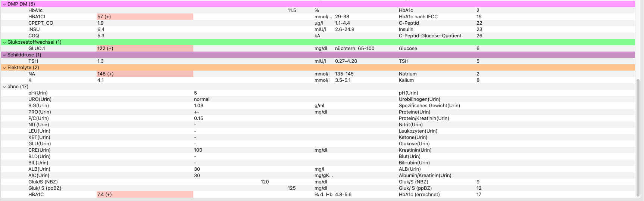This screenshot has width=644, height=201.
Task: Collapse the Elektrolyte (2) group
Action: click(4, 68)
